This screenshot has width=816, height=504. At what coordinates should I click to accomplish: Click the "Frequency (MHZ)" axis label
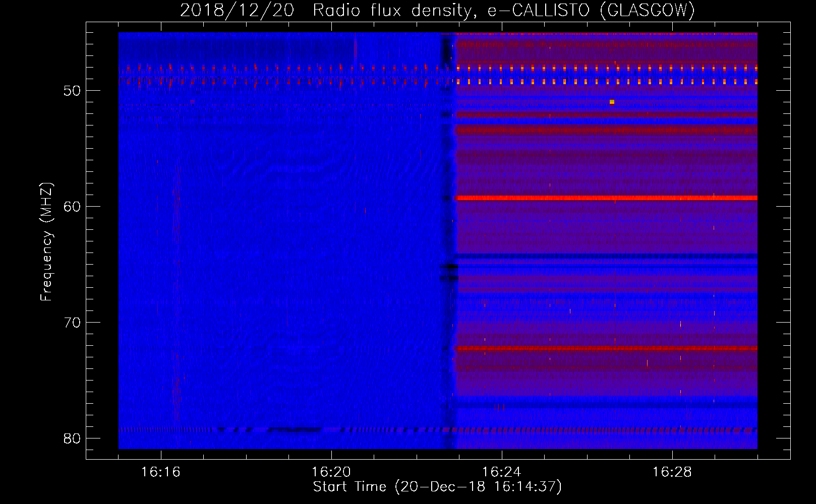coord(46,242)
